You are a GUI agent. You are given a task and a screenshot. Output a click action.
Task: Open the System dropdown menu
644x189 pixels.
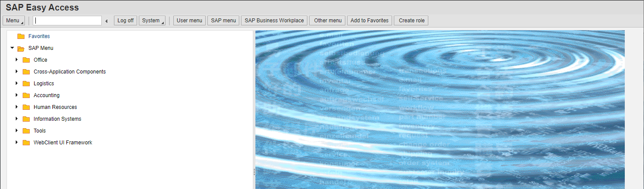pos(152,21)
